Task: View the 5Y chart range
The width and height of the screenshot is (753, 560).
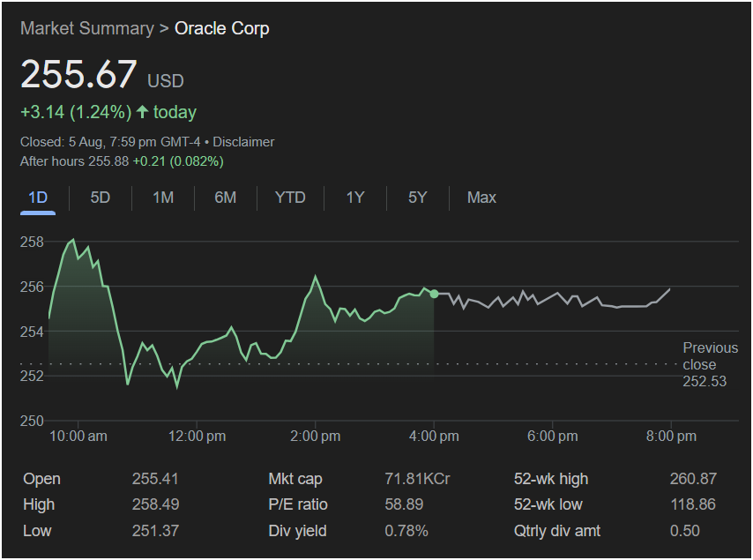Action: coord(417,198)
